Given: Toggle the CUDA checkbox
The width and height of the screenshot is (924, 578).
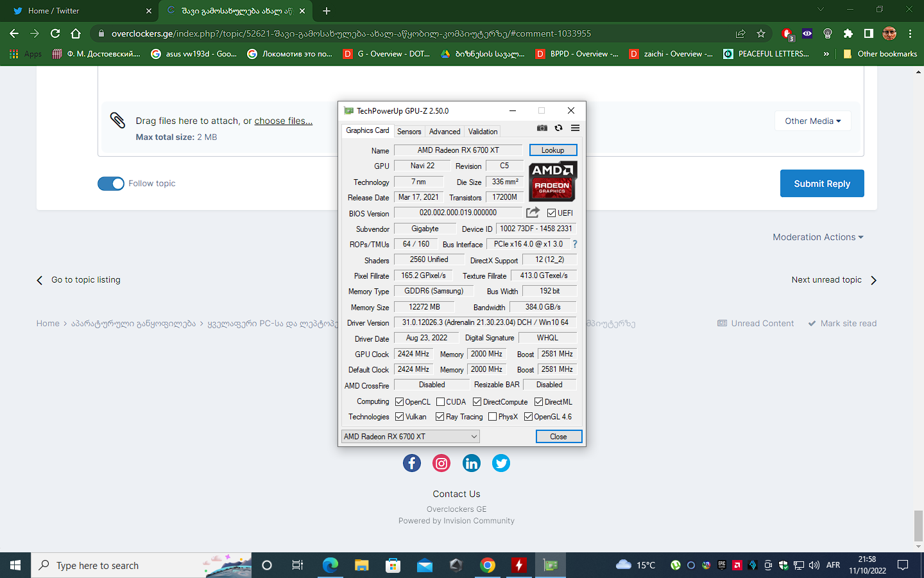Looking at the screenshot, I should 440,402.
